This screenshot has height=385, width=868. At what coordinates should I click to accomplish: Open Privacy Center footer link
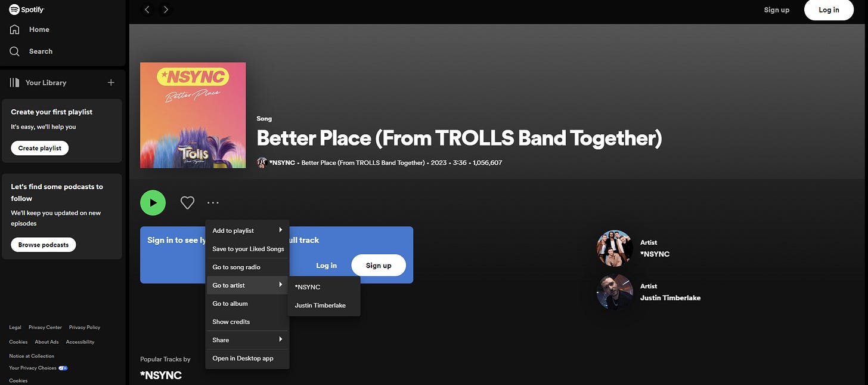[x=45, y=327]
